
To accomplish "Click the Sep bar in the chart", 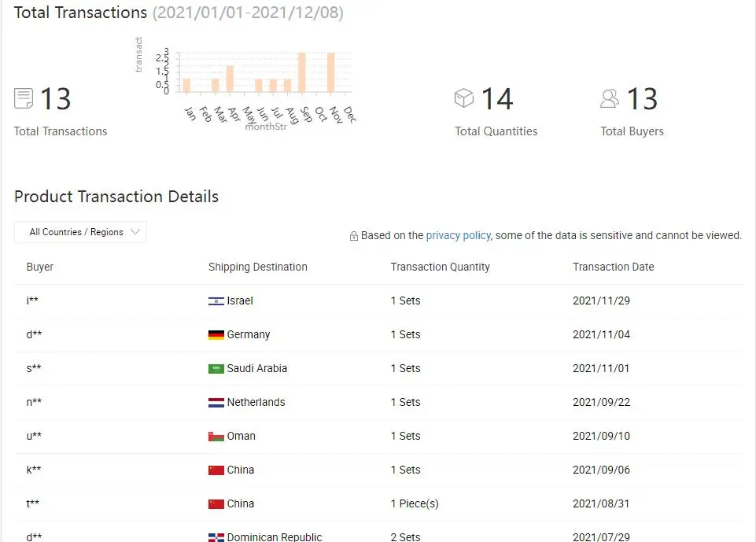I will pyautogui.click(x=302, y=72).
